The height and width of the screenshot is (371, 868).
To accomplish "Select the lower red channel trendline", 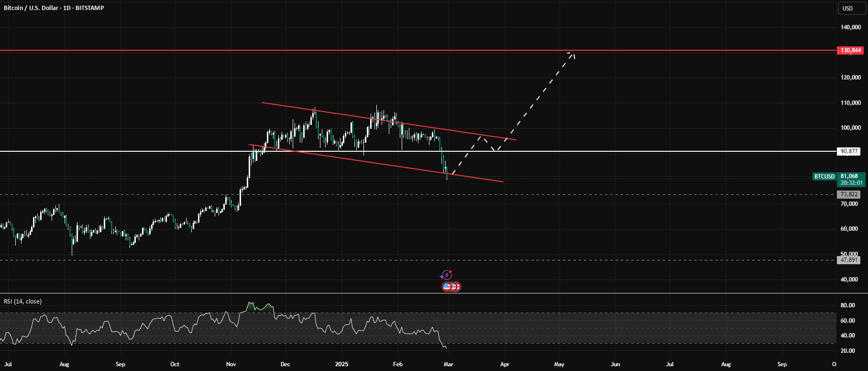I will point(376,163).
